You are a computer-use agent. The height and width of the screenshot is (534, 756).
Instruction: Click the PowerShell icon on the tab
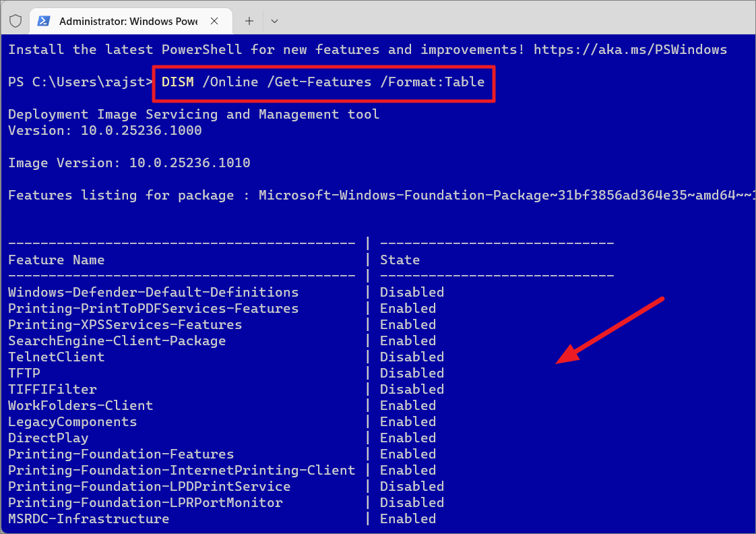(44, 21)
